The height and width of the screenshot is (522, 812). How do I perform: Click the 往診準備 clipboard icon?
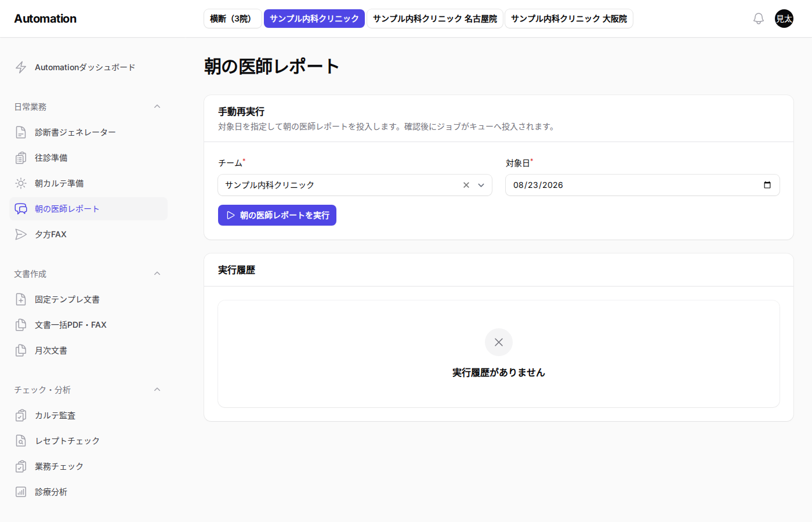[x=21, y=158]
